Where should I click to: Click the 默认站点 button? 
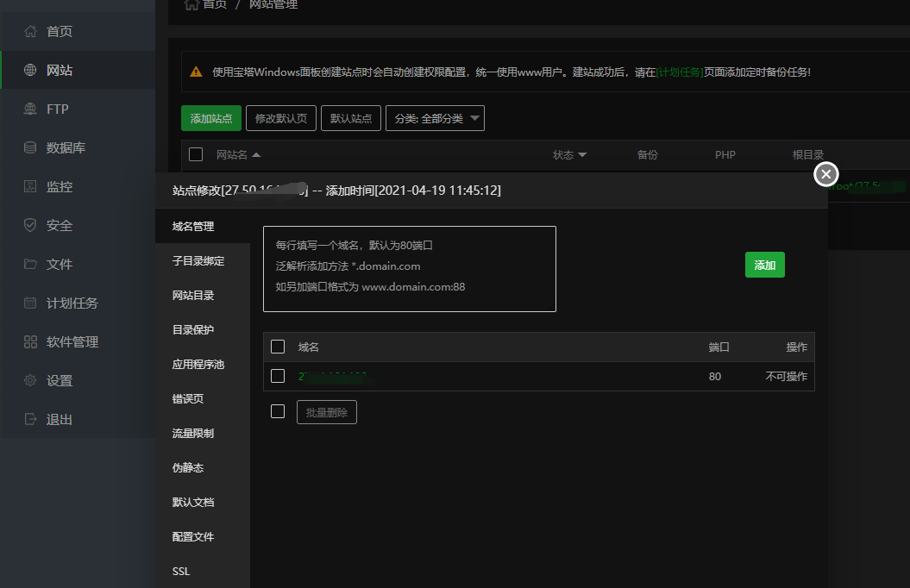coord(351,118)
